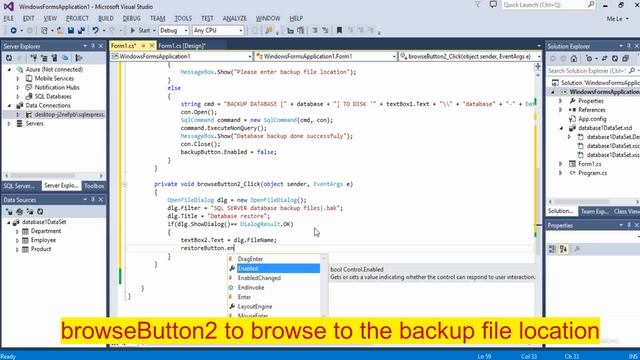Expand the SQL Databases node
Viewport: 640px width, 360px height.
click(18, 97)
